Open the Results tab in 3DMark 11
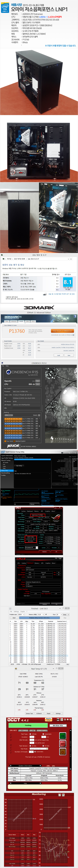 [x=21, y=321]
